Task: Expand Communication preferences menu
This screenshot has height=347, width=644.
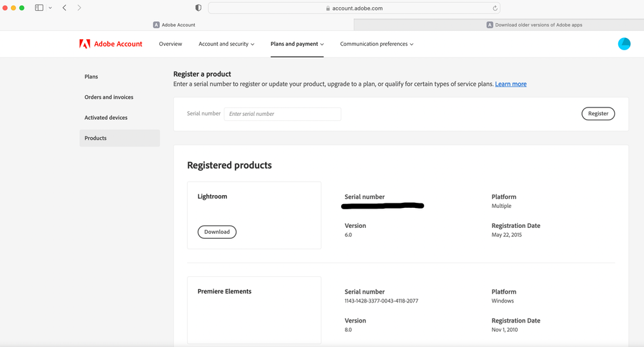Action: point(376,44)
